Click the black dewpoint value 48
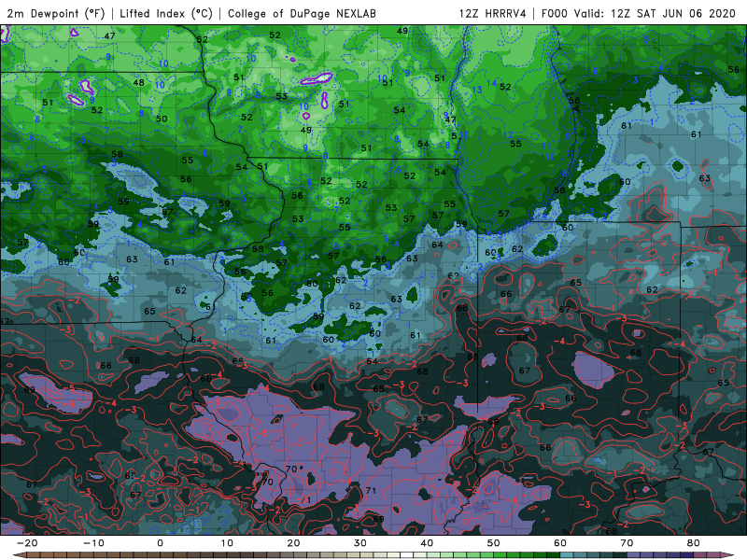 tap(138, 83)
